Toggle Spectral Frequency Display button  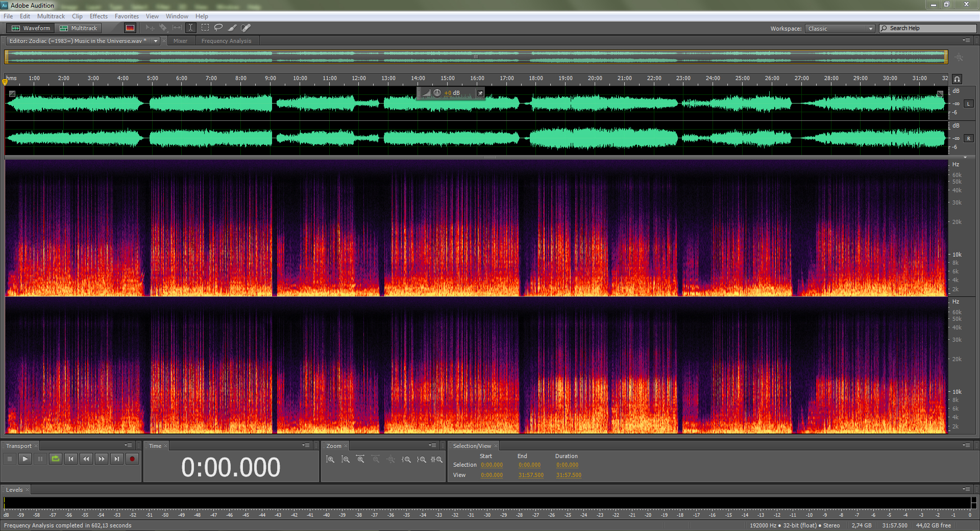(x=130, y=28)
